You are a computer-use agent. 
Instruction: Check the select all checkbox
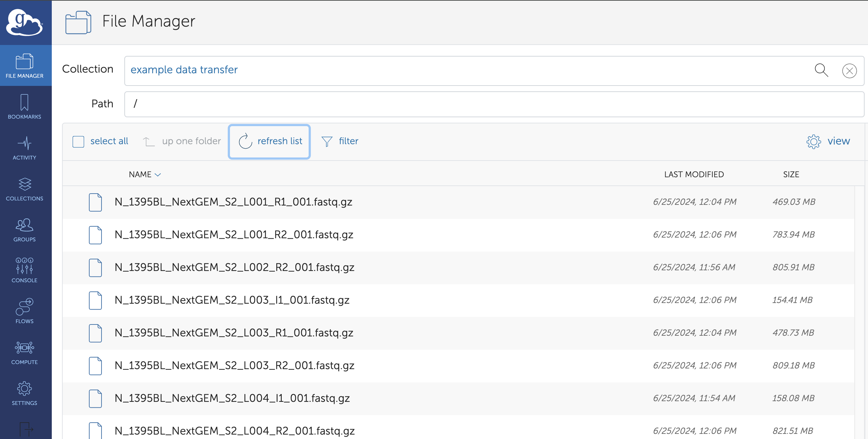pos(78,141)
